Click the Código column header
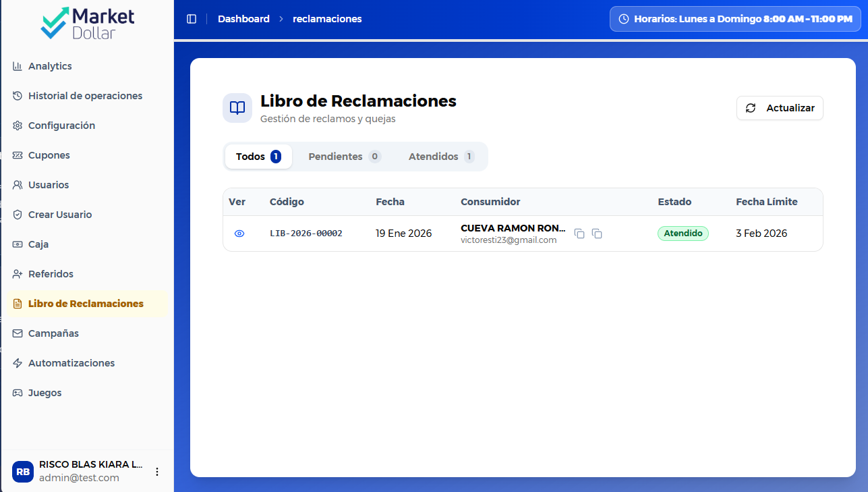This screenshot has width=868, height=492. [x=287, y=202]
